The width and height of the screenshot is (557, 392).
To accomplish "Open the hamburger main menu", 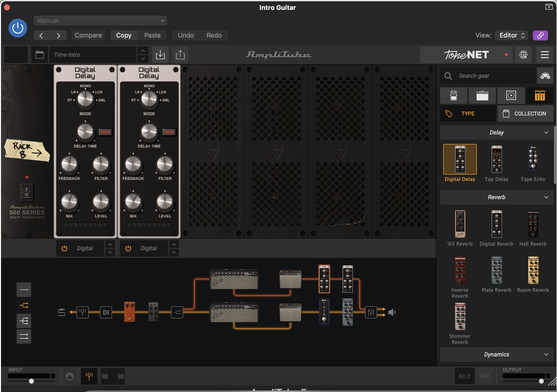I will coord(545,55).
